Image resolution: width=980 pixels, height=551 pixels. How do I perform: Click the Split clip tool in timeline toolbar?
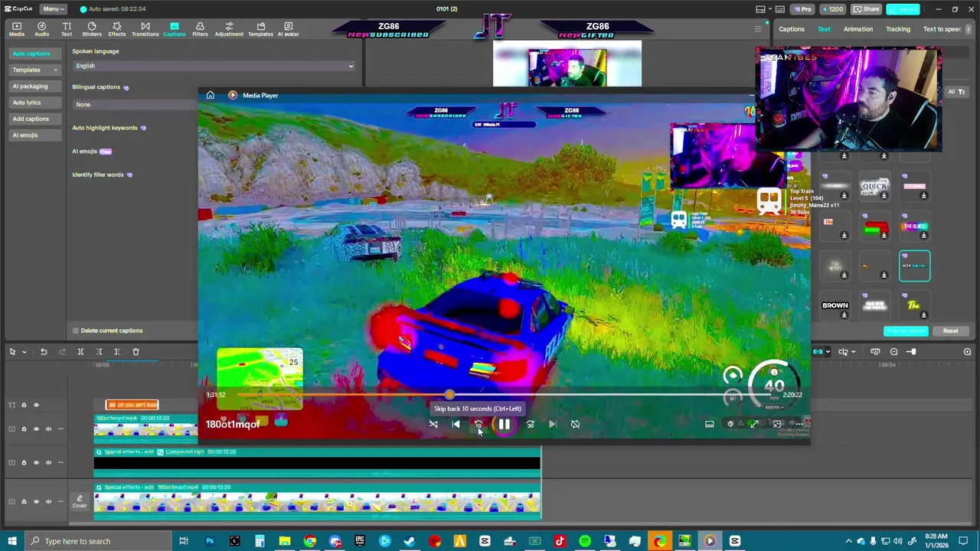[x=80, y=352]
